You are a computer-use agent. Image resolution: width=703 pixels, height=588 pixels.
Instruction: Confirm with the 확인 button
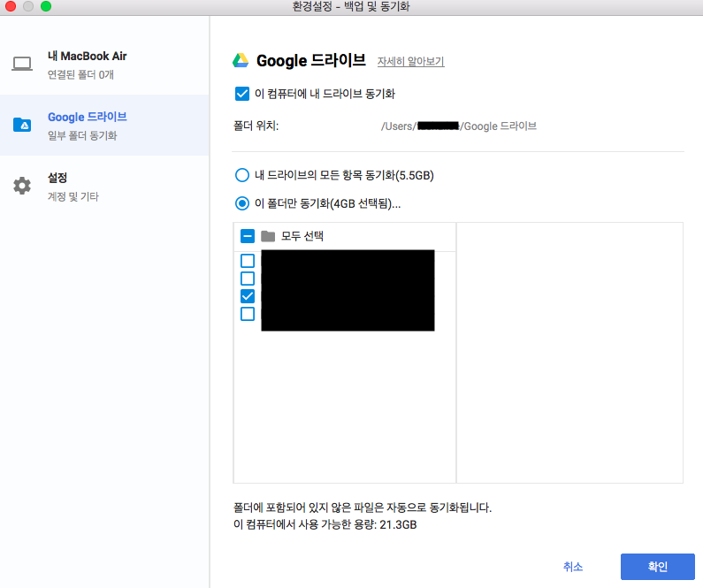pyautogui.click(x=658, y=567)
